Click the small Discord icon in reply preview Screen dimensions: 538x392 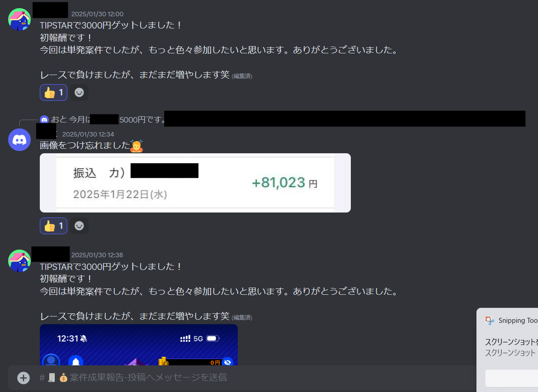(x=44, y=119)
